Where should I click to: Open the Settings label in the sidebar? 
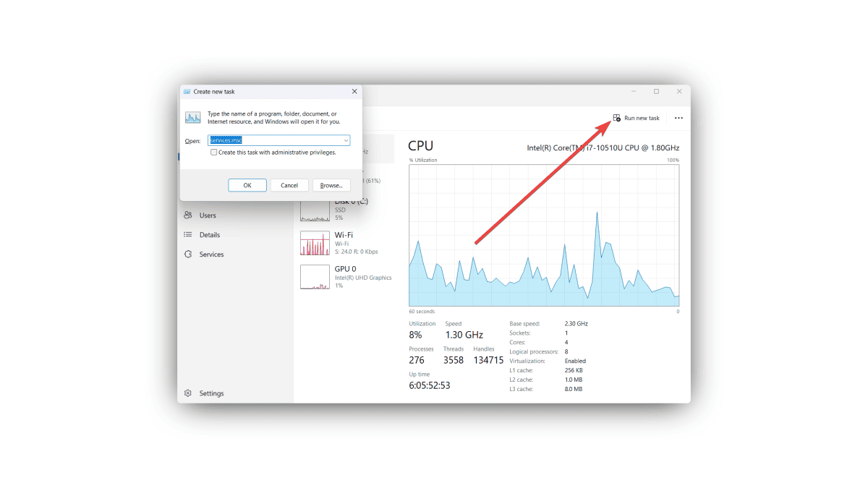212,393
